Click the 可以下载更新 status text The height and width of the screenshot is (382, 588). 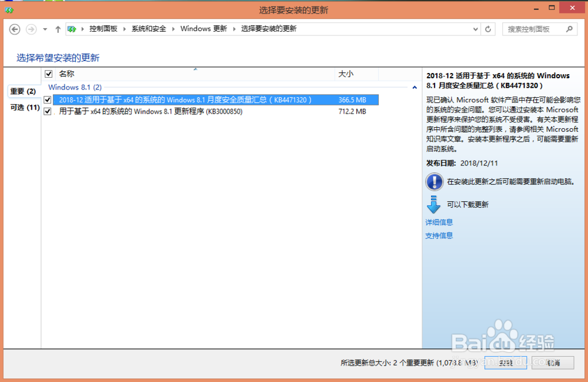click(x=467, y=204)
